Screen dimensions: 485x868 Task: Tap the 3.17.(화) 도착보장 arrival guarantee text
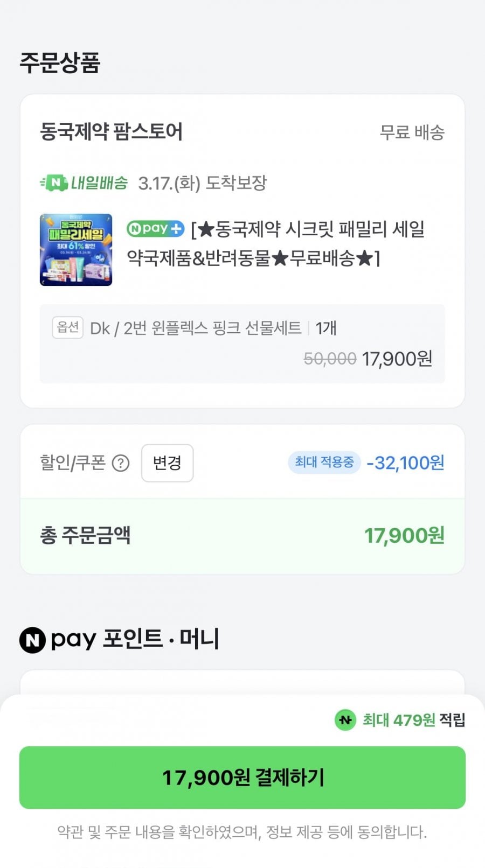point(202,183)
